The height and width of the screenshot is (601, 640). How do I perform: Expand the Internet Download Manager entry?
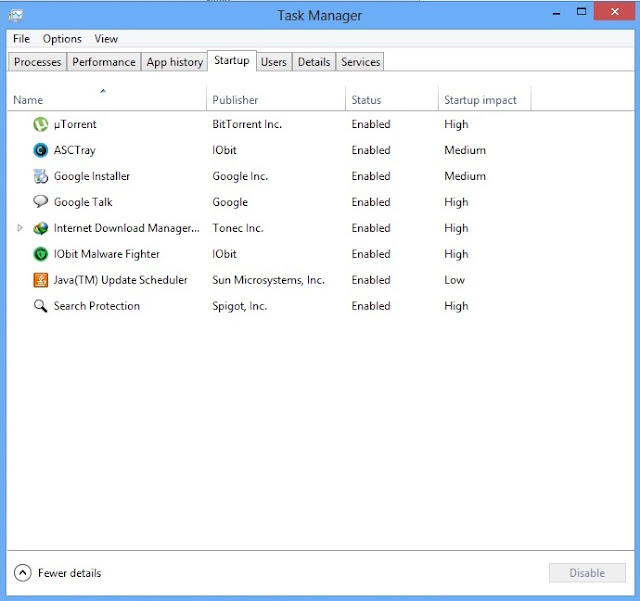pyautogui.click(x=20, y=228)
